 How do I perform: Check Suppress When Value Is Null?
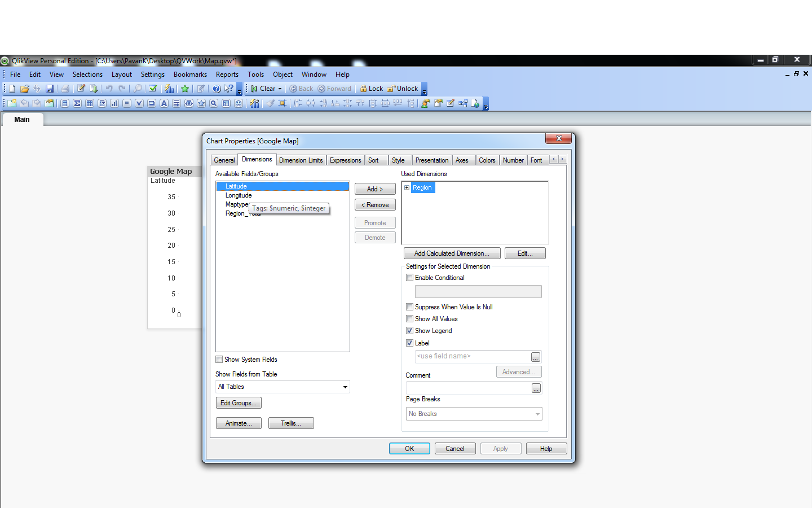point(410,307)
